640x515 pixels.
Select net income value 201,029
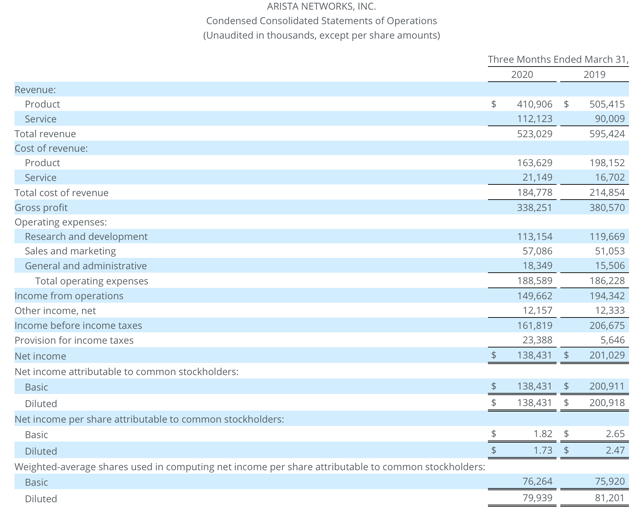pos(607,355)
